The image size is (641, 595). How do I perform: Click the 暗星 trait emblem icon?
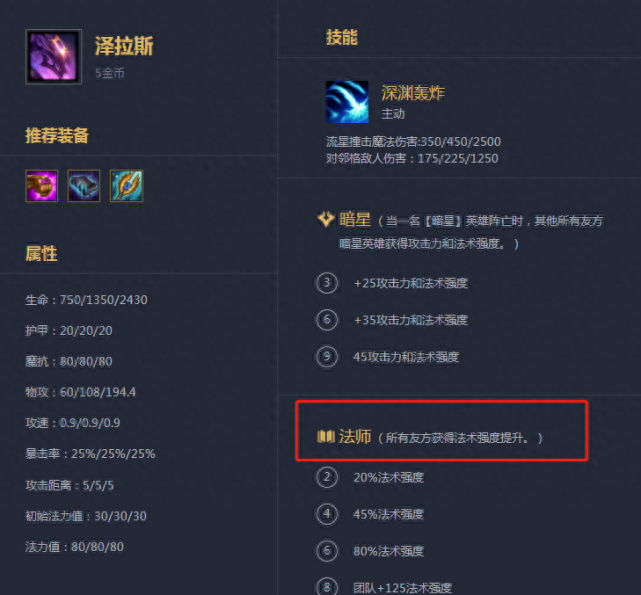326,219
